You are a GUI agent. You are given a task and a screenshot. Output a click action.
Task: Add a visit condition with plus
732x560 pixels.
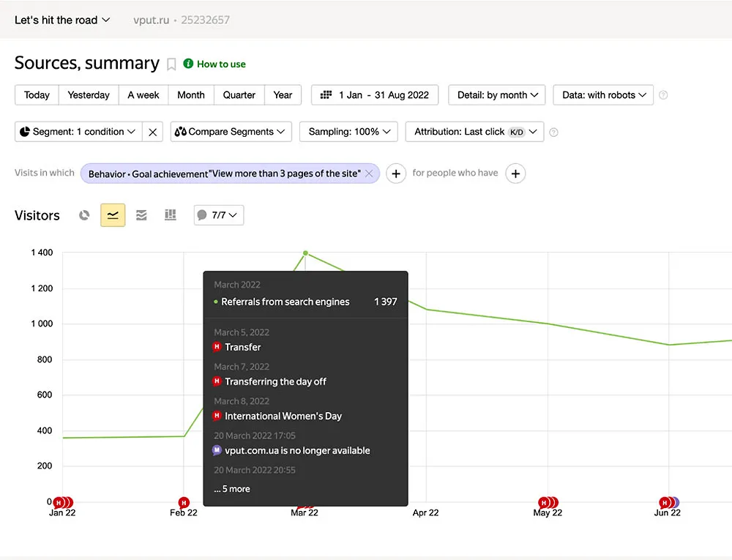tap(396, 173)
